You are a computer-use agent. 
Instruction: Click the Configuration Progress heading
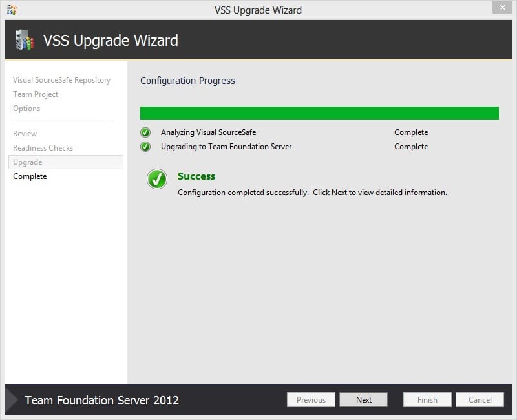187,81
